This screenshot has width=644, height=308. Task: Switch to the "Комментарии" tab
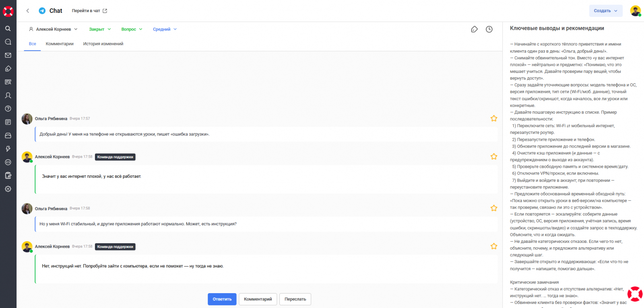pos(60,44)
